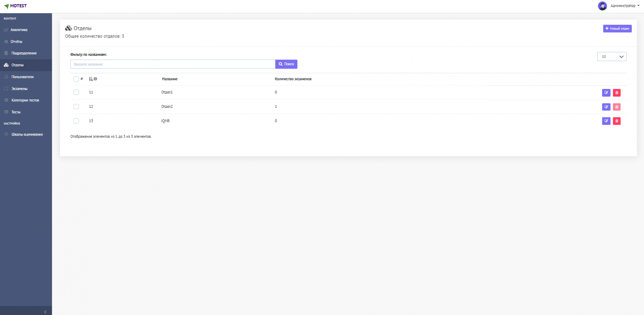This screenshot has height=315, width=644.
Task: Sort table by ID column icon
Action: click(x=91, y=79)
